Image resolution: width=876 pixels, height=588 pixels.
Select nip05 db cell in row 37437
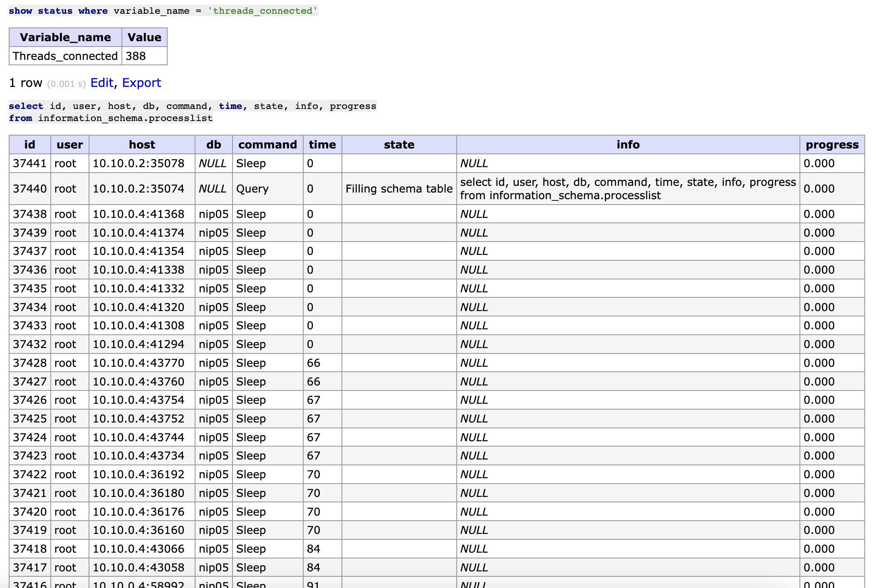pyautogui.click(x=214, y=251)
